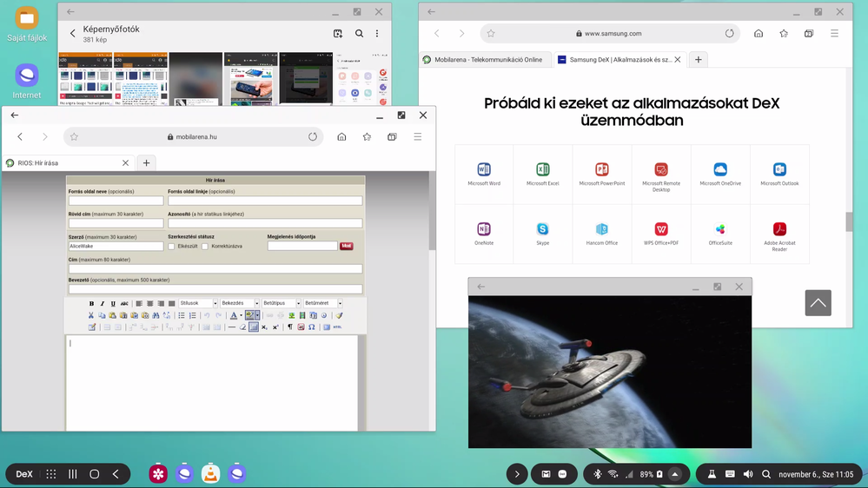Viewport: 868px width, 488px height.
Task: Toggle underline formatting in the article editor
Action: (x=113, y=303)
